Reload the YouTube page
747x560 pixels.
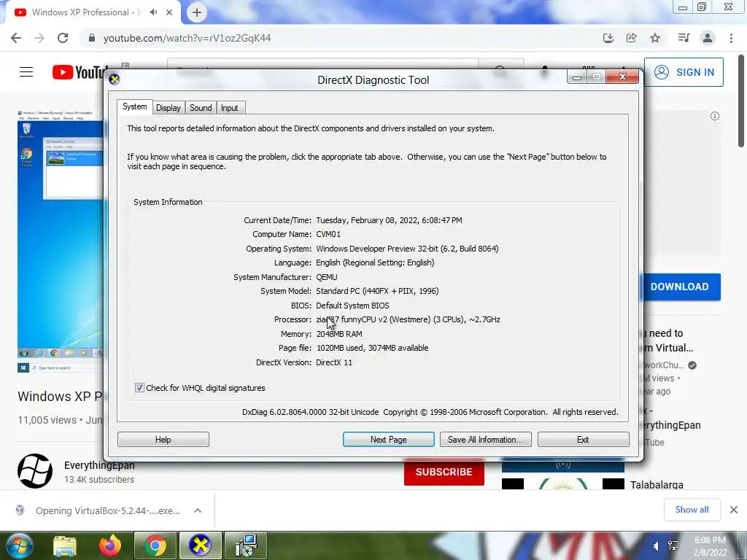point(63,38)
